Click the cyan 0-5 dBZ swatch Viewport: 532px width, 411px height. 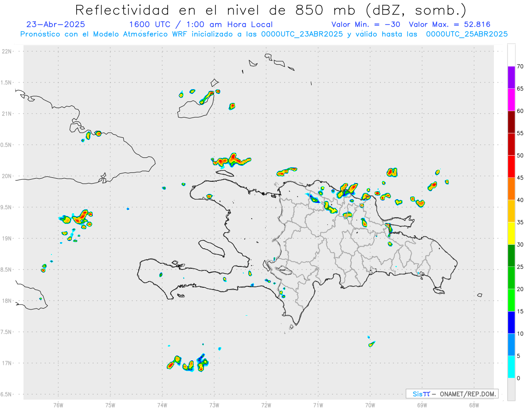511,367
